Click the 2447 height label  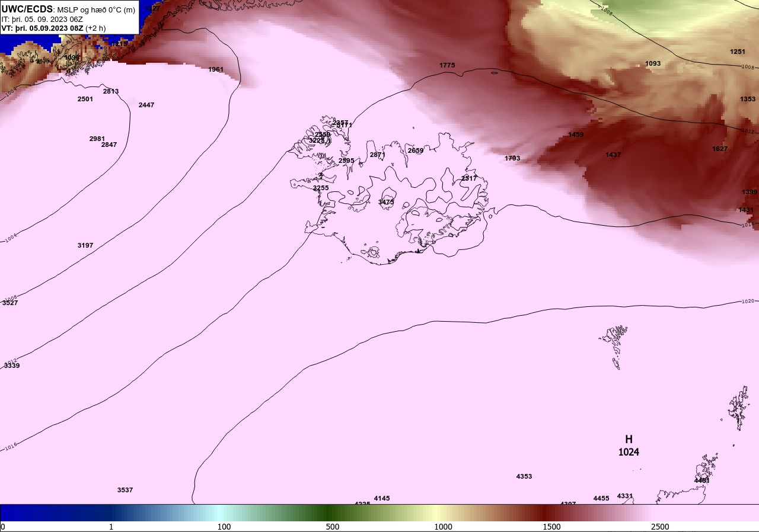pos(146,105)
